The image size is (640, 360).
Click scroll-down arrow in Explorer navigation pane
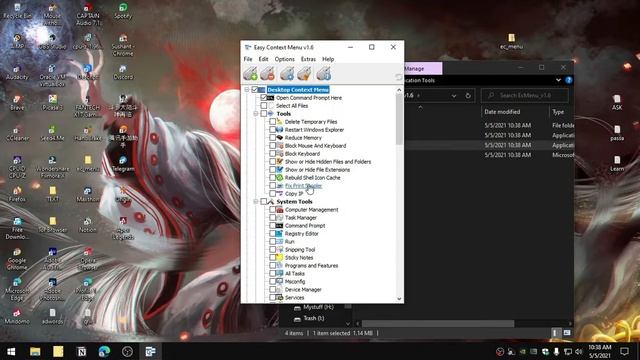click(348, 324)
